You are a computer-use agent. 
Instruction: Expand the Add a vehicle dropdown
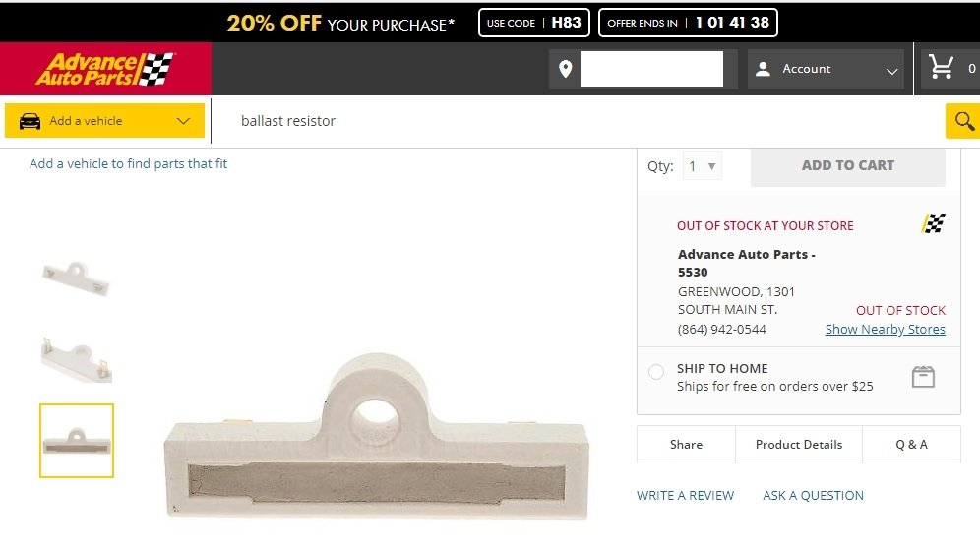pos(183,121)
